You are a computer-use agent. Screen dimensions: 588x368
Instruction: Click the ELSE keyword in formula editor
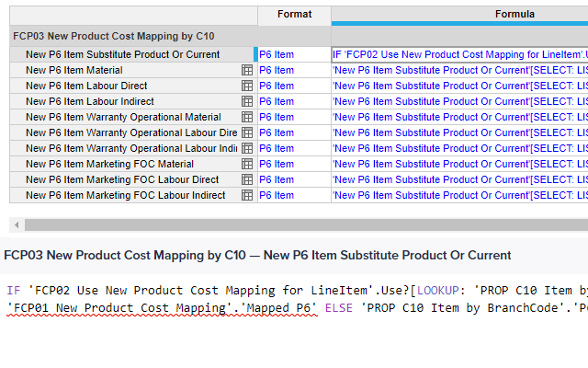pyautogui.click(x=339, y=308)
